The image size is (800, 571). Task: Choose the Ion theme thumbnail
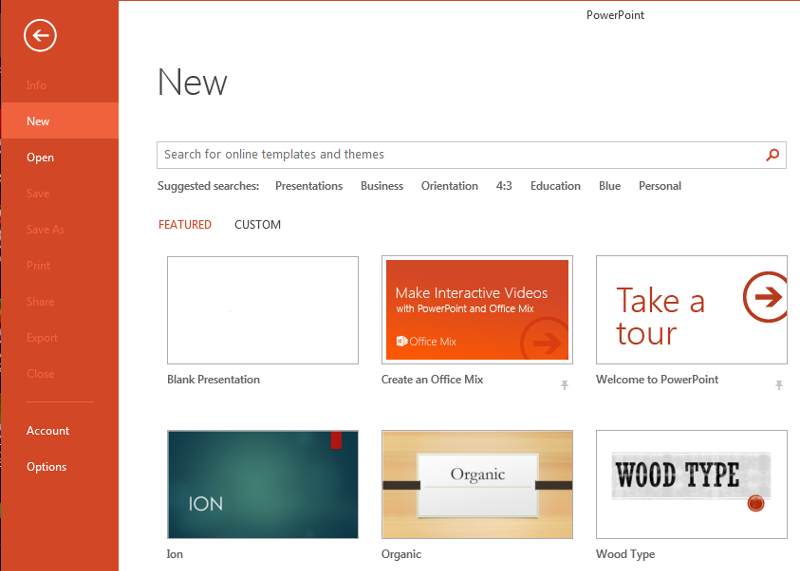(x=262, y=484)
